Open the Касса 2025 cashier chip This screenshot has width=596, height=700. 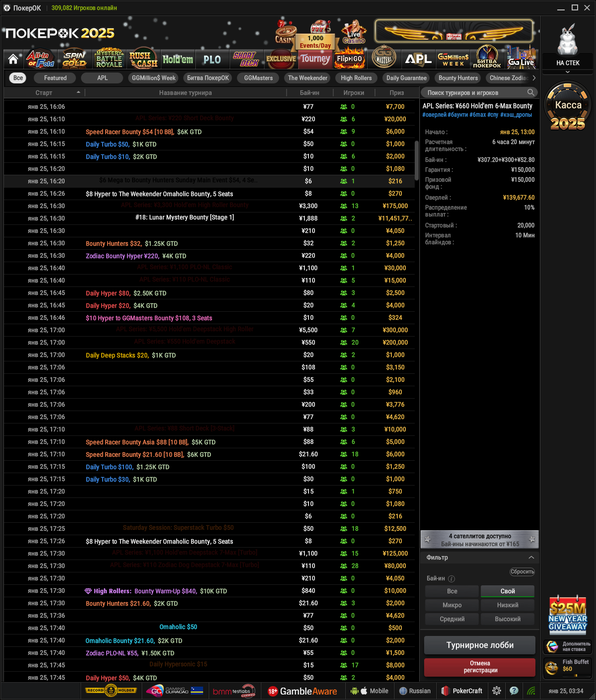coord(568,107)
